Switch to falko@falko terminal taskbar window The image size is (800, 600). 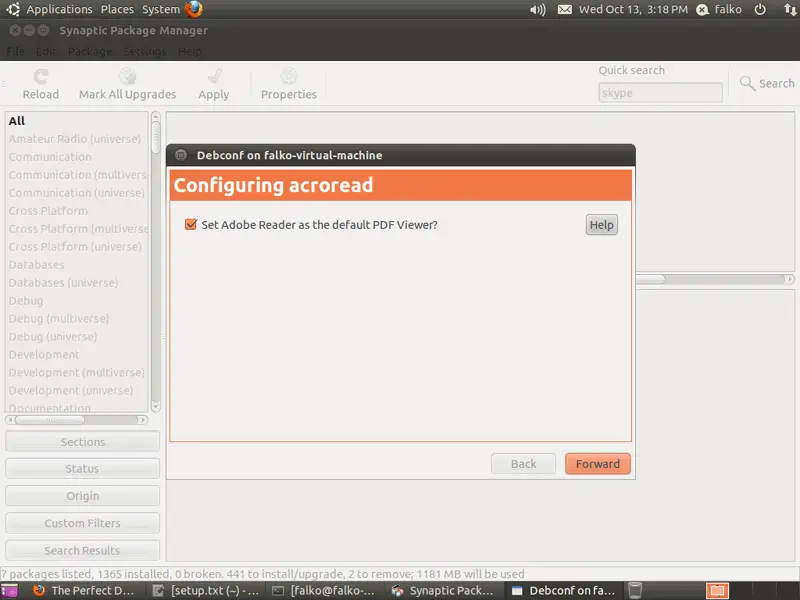[323, 591]
